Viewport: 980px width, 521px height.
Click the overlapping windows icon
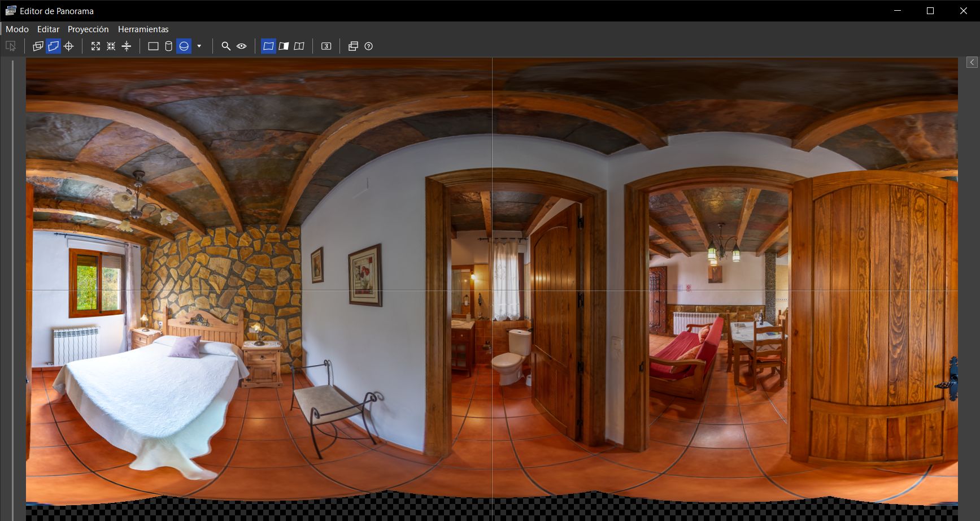point(353,46)
